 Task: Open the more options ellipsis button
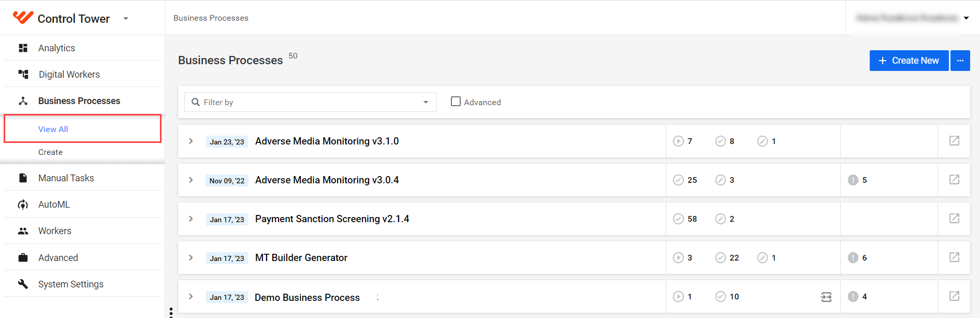click(960, 61)
